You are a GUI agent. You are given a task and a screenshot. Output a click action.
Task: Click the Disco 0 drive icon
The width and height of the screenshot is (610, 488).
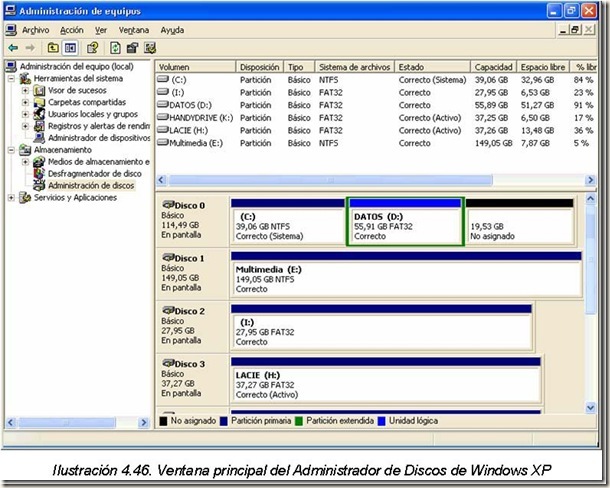[x=168, y=204]
